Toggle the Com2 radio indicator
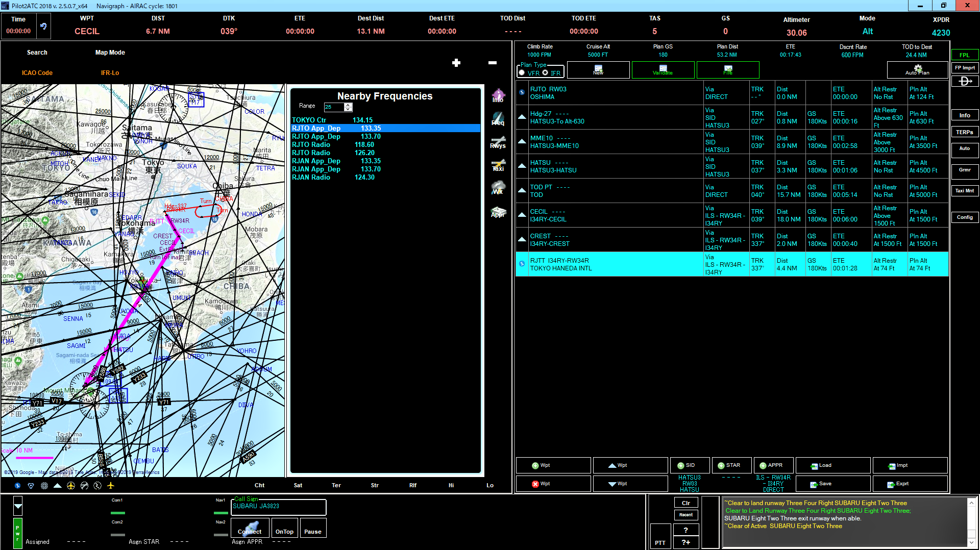This screenshot has height=550, width=980. pyautogui.click(x=118, y=535)
